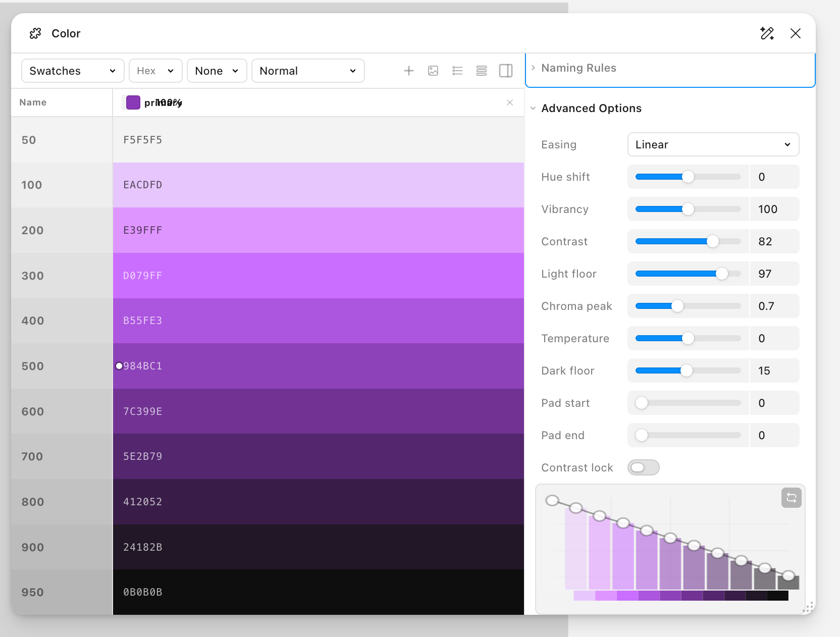Viewport: 840px width, 637px height.
Task: Click the 950 step name cell
Action: [x=62, y=592]
